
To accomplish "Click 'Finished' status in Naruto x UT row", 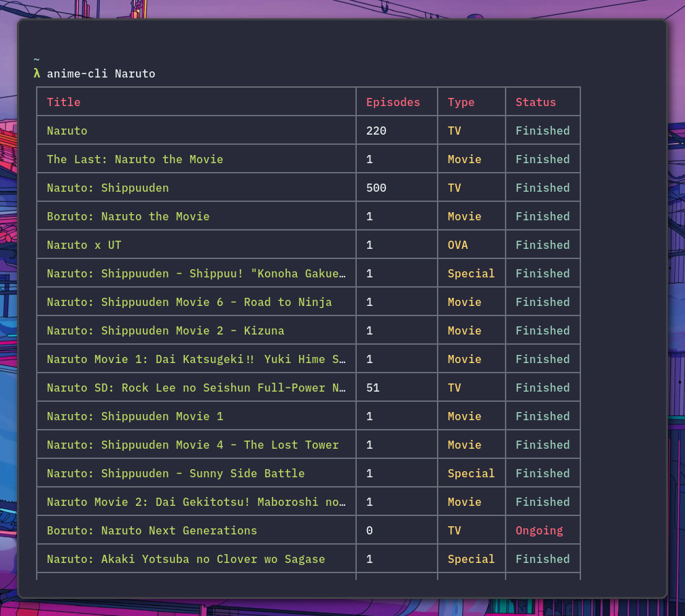I will tap(542, 245).
